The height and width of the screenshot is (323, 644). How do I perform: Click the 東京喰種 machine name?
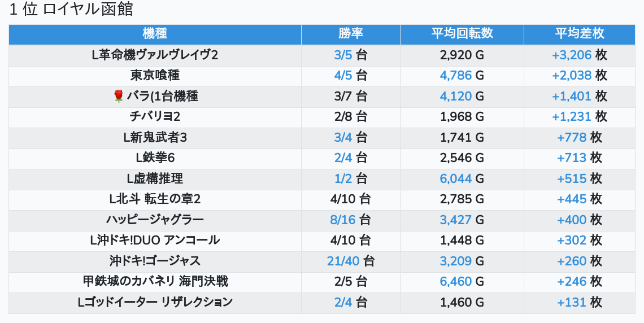point(155,75)
